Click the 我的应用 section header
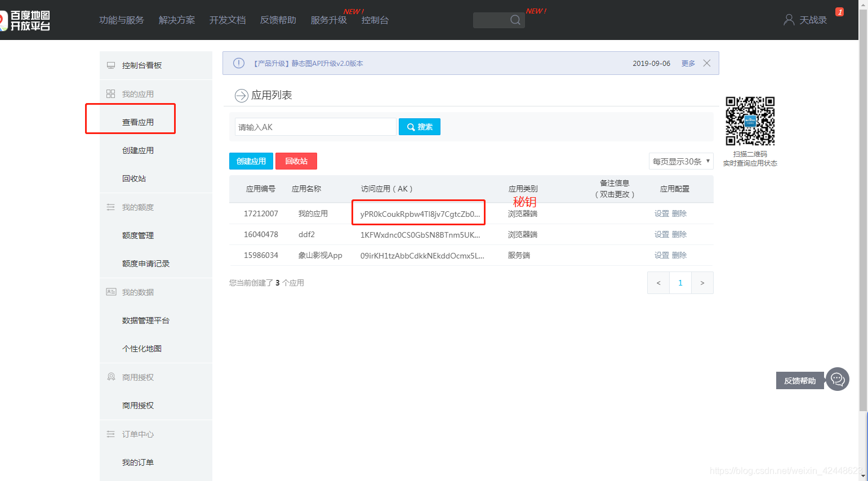868x481 pixels. pyautogui.click(x=138, y=94)
